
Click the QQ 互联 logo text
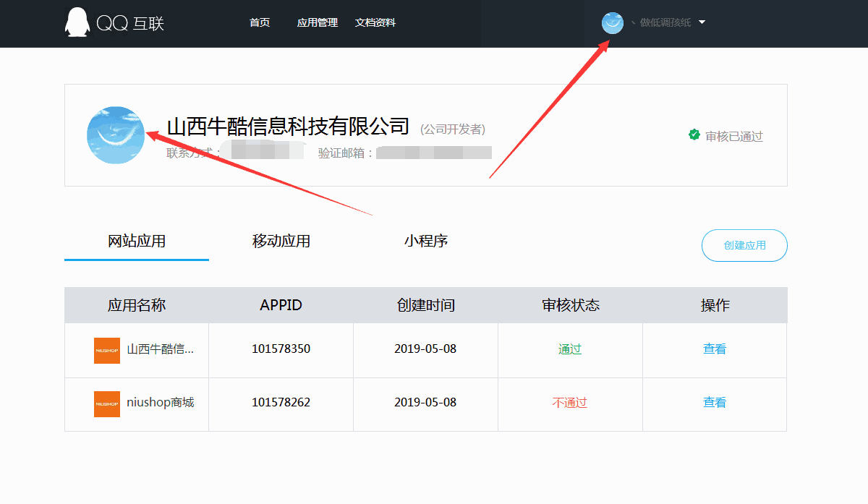click(x=130, y=24)
